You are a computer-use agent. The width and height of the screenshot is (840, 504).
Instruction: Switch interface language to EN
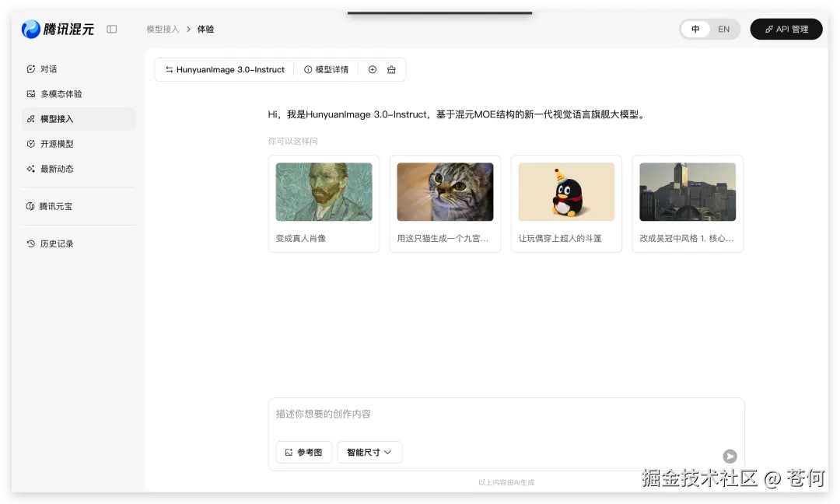point(723,29)
